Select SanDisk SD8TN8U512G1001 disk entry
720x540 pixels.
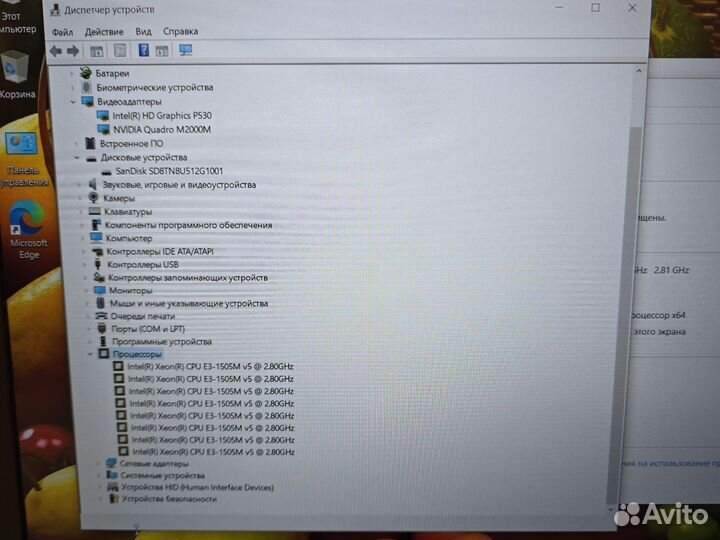pos(169,171)
